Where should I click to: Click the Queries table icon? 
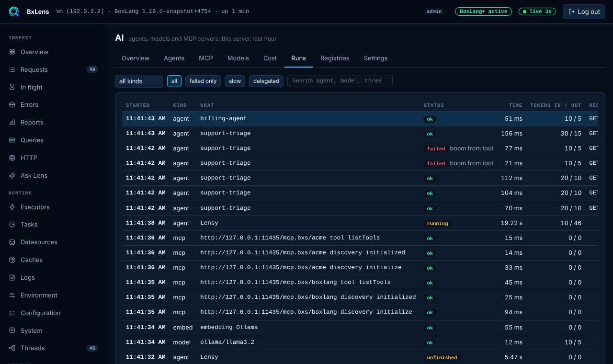12,140
